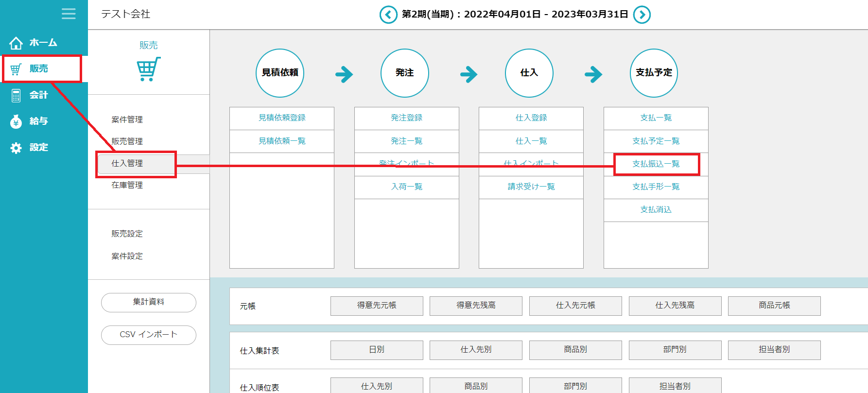This screenshot has height=393, width=868.
Task: Click the large 販売 cart icon
Action: point(148,69)
